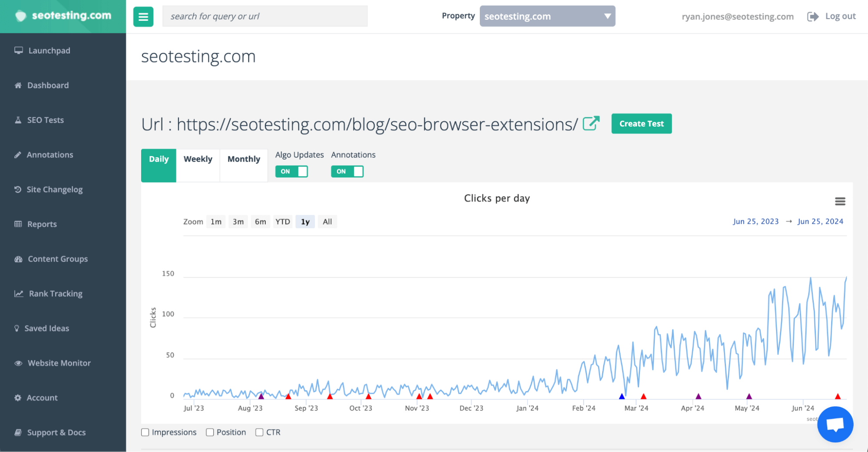
Task: Click purple marker near Aug '23
Action: 261,396
